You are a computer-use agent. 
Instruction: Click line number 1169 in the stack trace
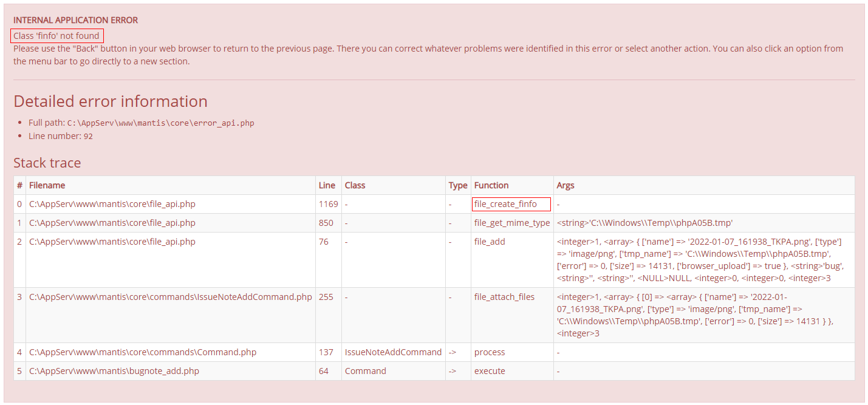point(328,204)
